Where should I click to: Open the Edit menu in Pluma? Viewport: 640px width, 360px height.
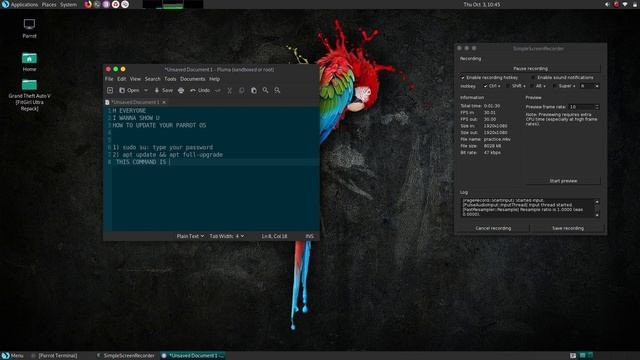tap(122, 79)
